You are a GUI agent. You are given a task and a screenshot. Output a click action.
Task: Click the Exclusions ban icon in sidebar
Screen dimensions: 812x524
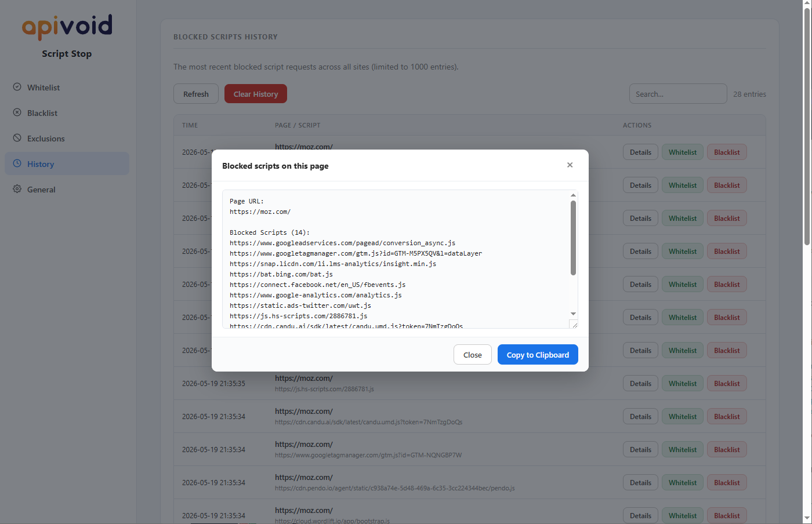[17, 138]
